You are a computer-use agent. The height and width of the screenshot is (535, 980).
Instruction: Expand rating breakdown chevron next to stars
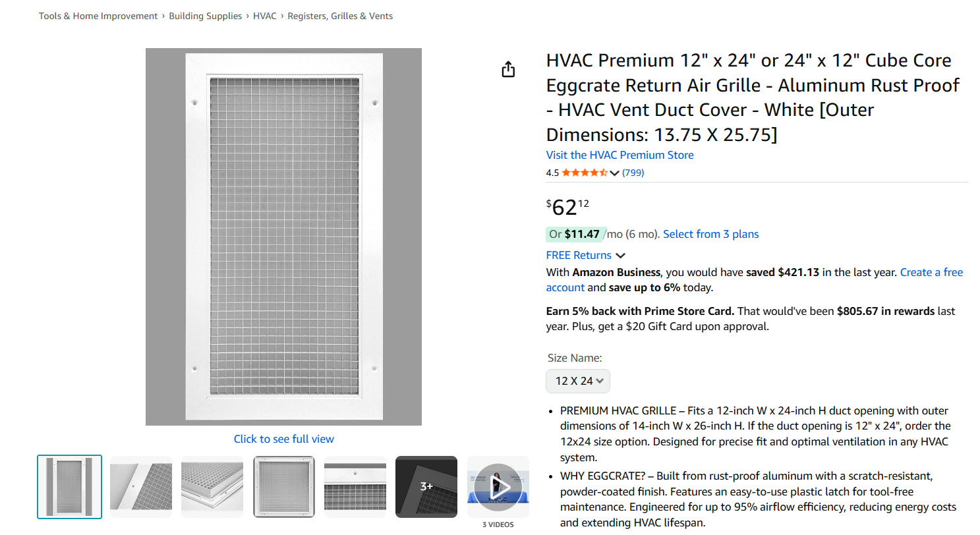[x=615, y=173]
